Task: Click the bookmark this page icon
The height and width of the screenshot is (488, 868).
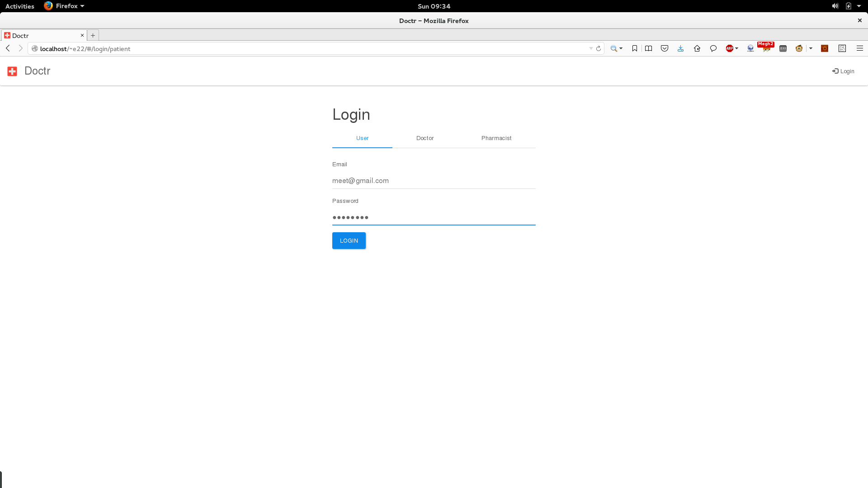Action: pos(635,48)
